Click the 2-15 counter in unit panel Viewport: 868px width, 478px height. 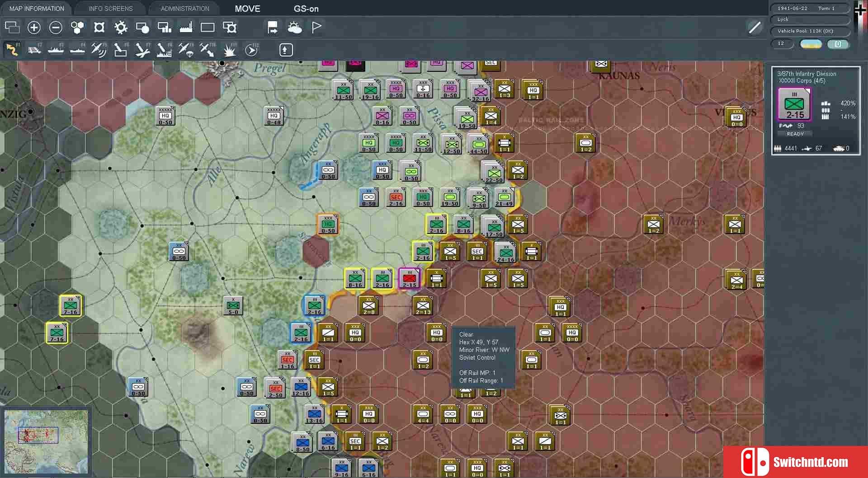794,104
